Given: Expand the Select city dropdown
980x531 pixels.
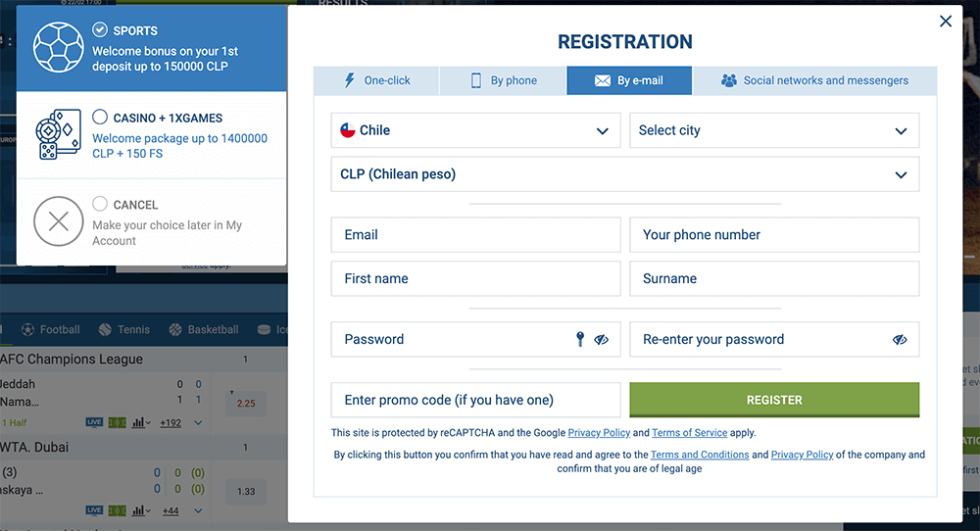Looking at the screenshot, I should 774,130.
